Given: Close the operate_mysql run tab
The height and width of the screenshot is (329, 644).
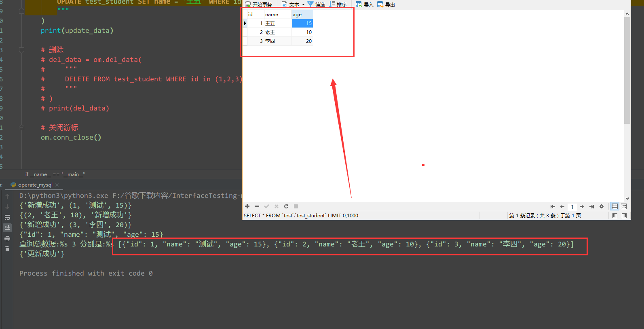Looking at the screenshot, I should pyautogui.click(x=57, y=185).
